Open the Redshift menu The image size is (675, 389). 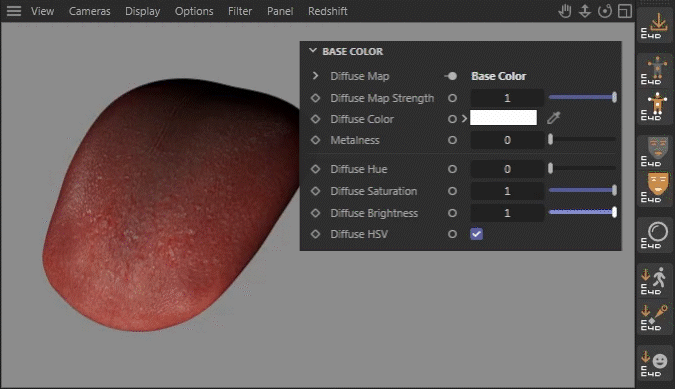click(328, 11)
